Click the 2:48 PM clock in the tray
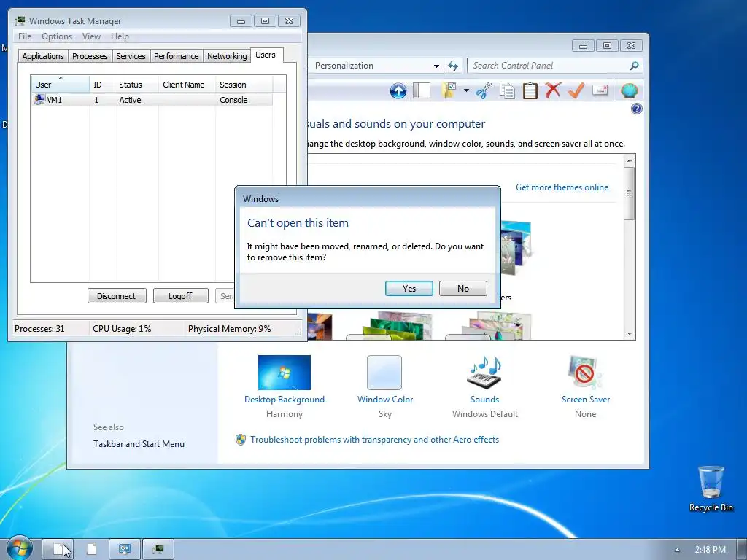 point(710,550)
